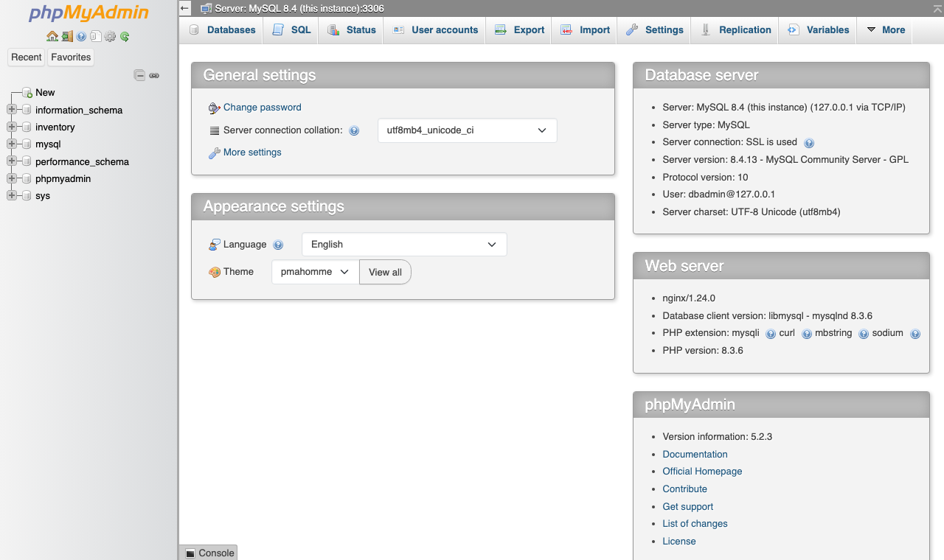Show the Recent tables list

(27, 57)
